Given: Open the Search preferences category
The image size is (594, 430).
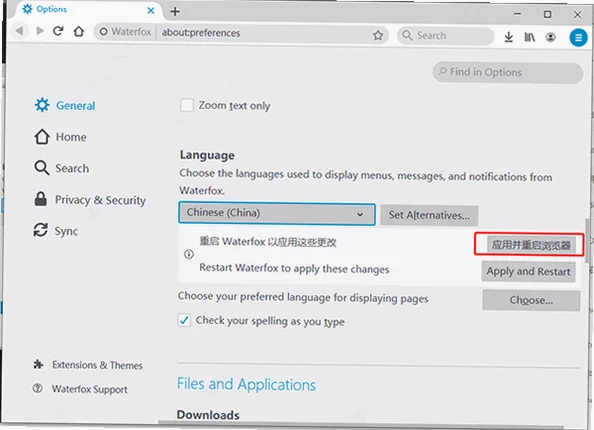Looking at the screenshot, I should [61, 168].
